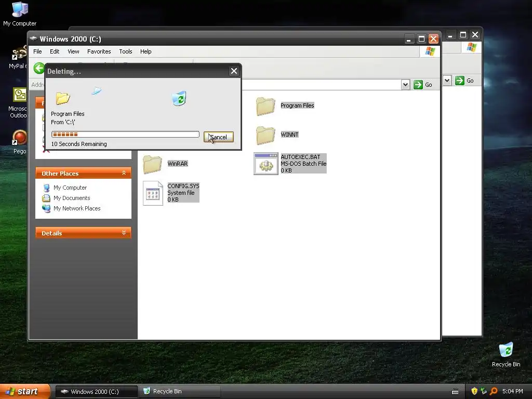Screen dimensions: 532x399
Task: Open the Favorites menu
Action: click(99, 51)
